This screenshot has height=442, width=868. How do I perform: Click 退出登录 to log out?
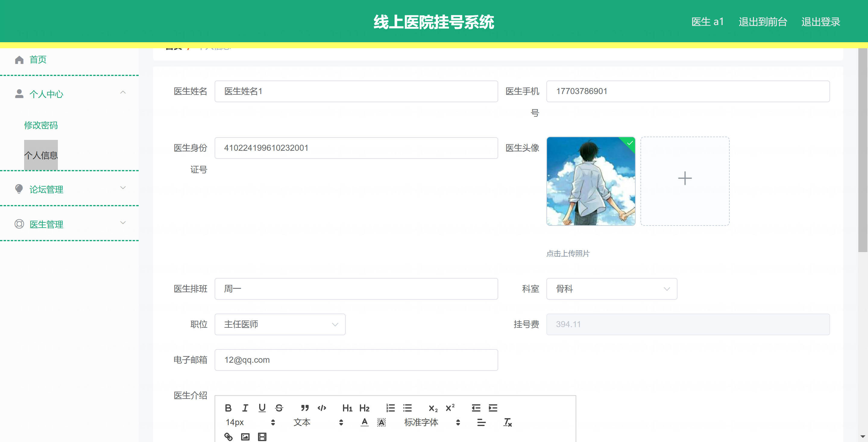click(x=821, y=22)
